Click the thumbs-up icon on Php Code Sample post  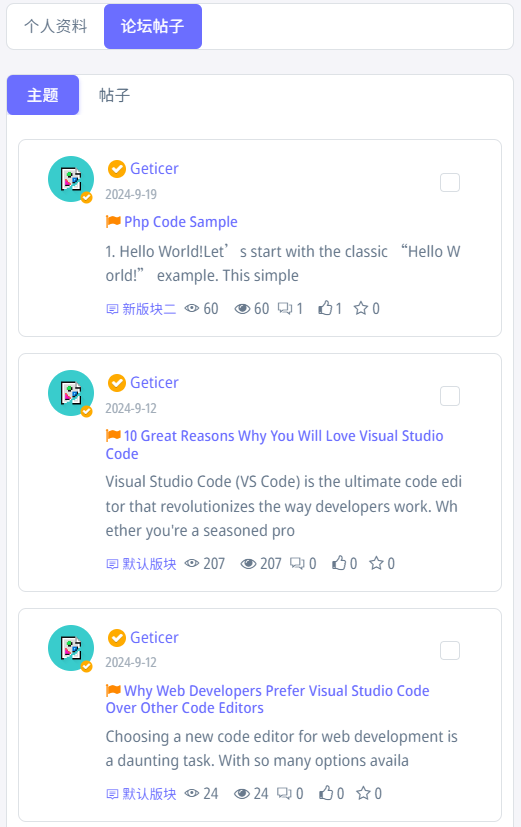tap(325, 308)
